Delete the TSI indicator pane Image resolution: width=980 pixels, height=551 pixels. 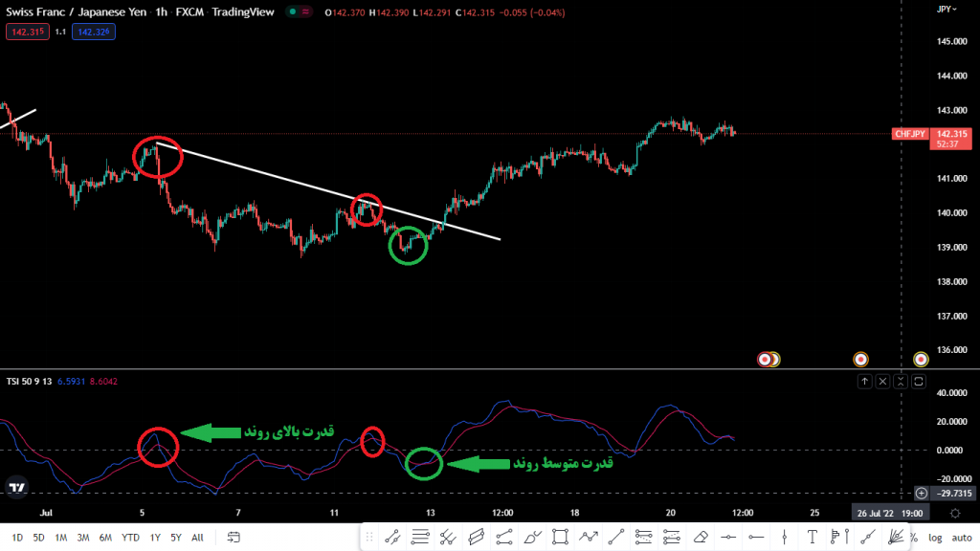click(x=882, y=381)
